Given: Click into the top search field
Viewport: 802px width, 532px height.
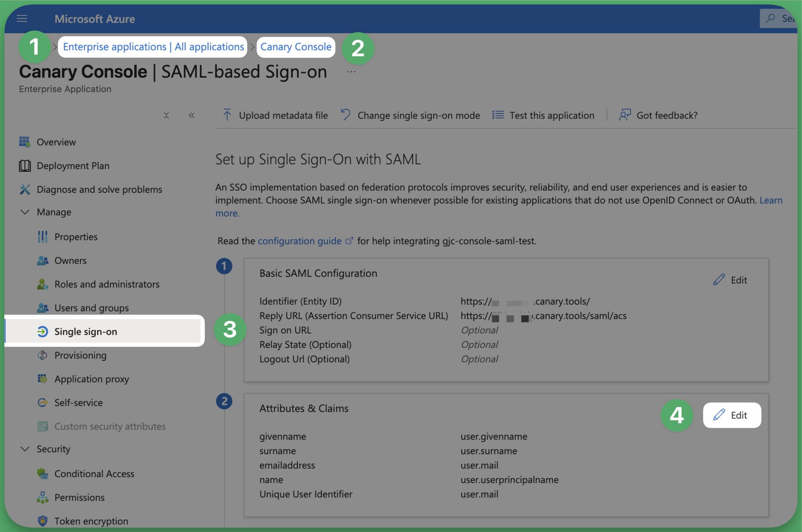Looking at the screenshot, I should 778,18.
